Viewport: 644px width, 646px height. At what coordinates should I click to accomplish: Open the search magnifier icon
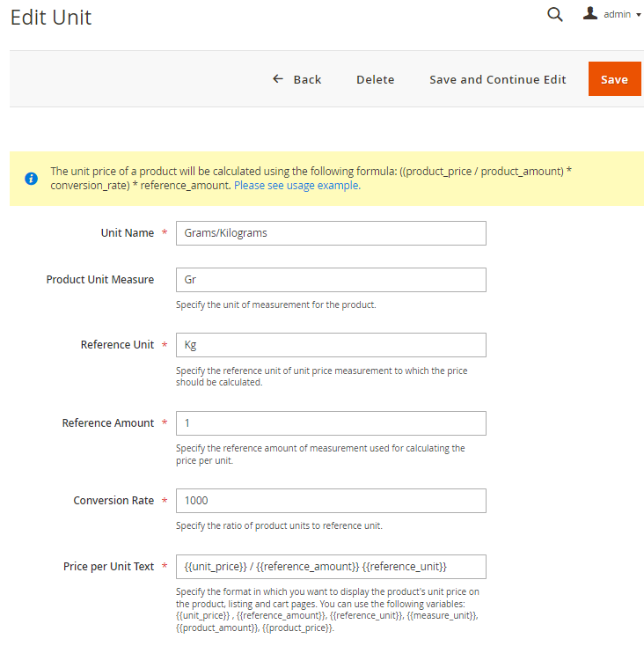pyautogui.click(x=554, y=14)
